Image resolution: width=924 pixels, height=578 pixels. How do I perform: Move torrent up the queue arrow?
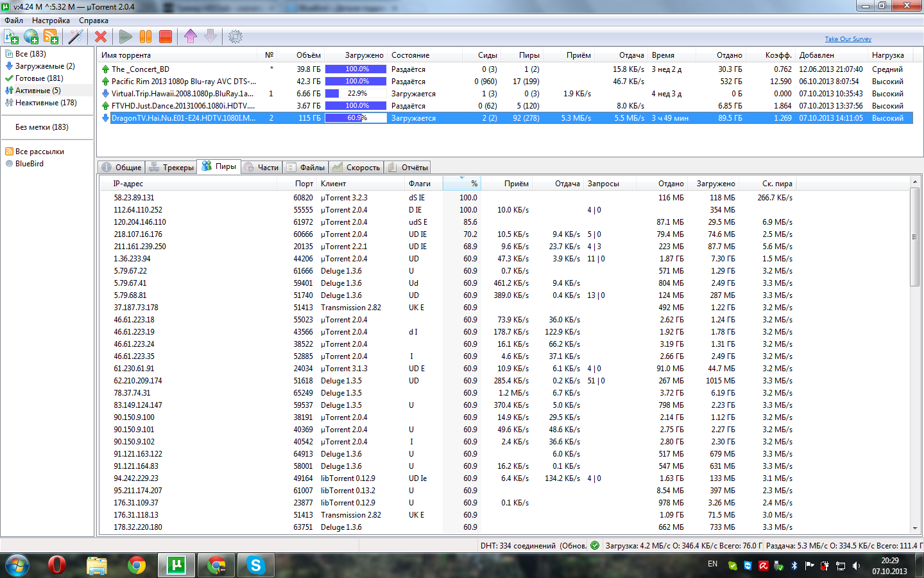coord(191,37)
